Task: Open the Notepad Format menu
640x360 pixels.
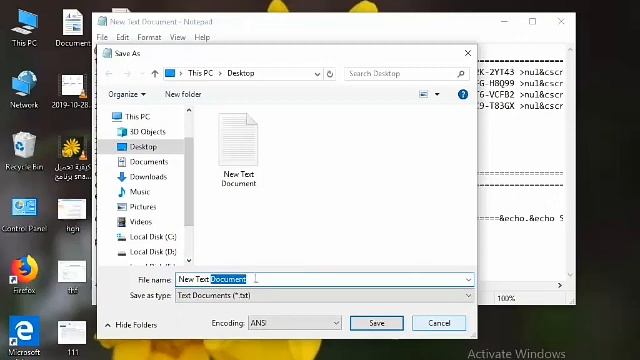Action: [x=149, y=38]
